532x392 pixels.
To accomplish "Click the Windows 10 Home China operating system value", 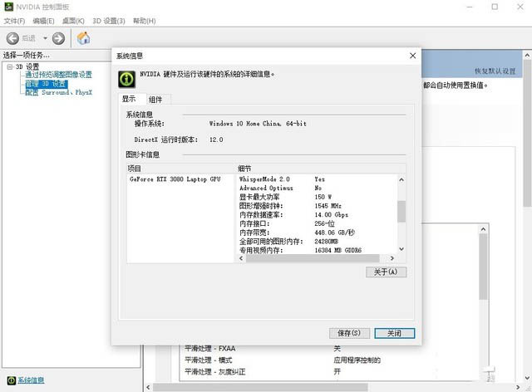I will coord(258,124).
